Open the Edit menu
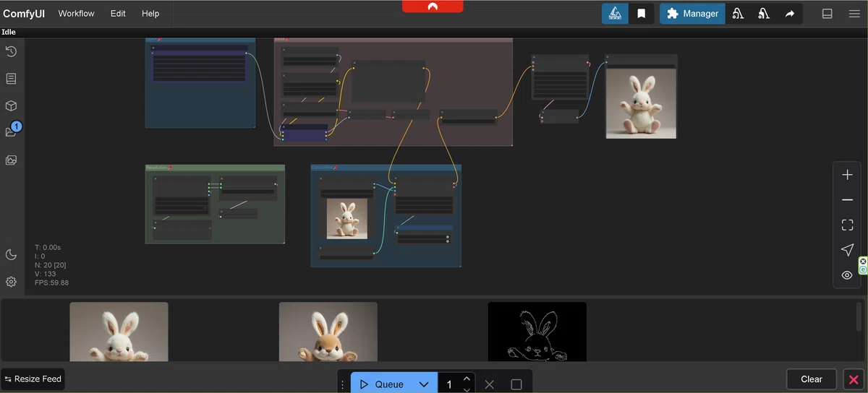 [118, 14]
